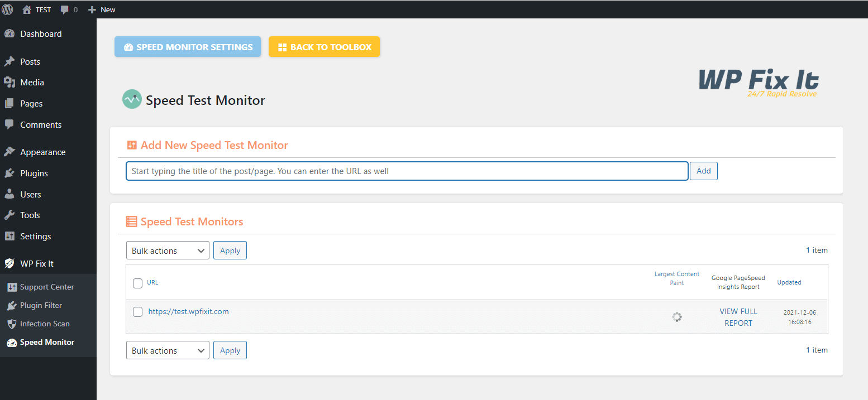Click the TEST site name in admin bar
The height and width of the screenshot is (400, 868).
pos(43,9)
